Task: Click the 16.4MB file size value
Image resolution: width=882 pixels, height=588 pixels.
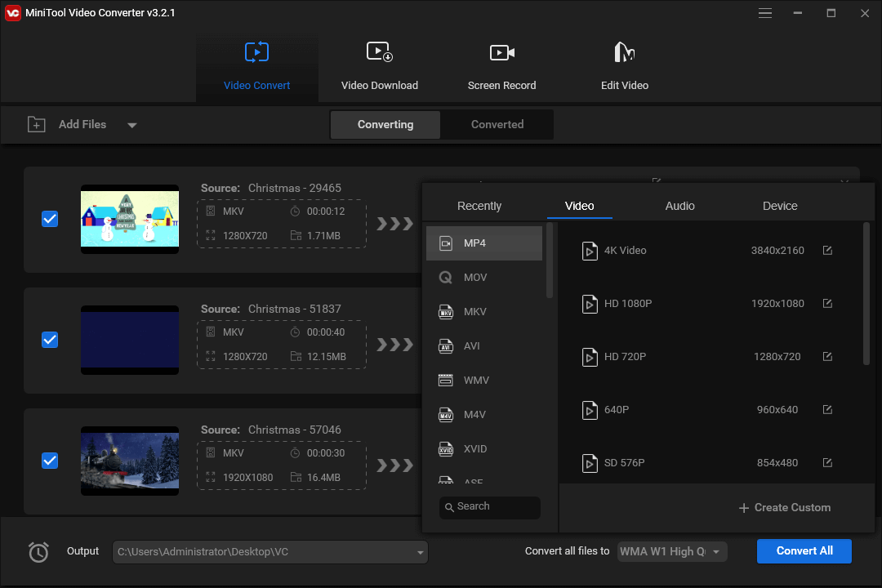Action: click(323, 477)
